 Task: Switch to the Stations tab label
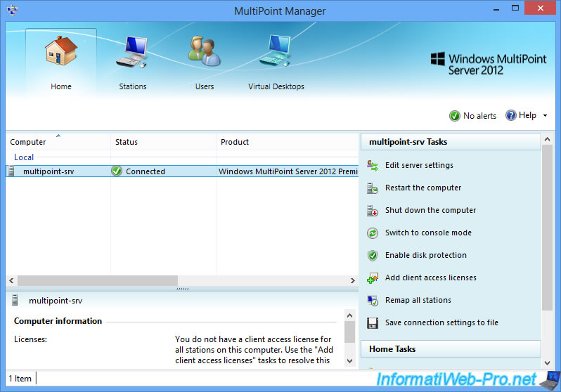point(133,86)
